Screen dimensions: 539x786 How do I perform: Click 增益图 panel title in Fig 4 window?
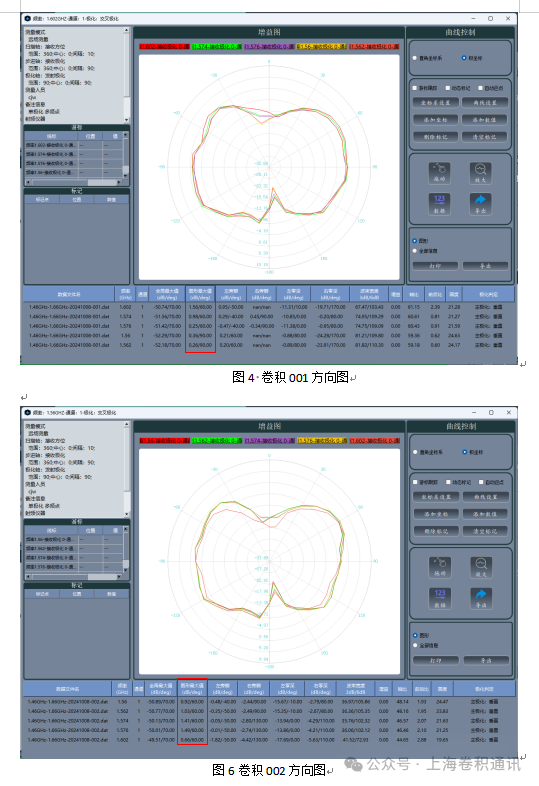click(x=269, y=32)
